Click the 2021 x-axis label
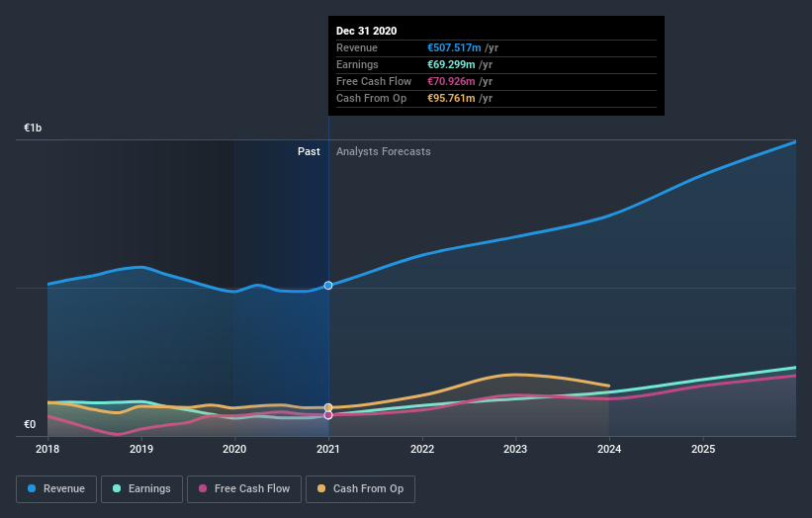The width and height of the screenshot is (812, 518). 328,449
